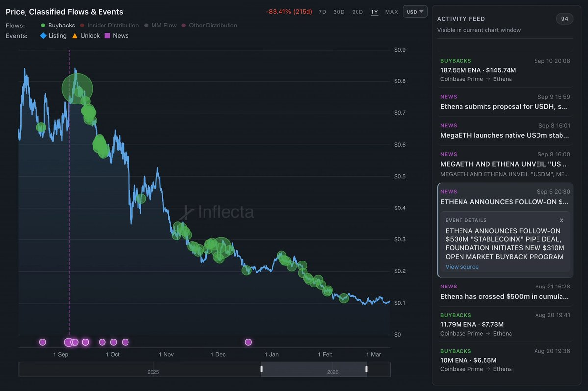Click the news marker dot in mid-December
The image size is (588, 391).
pyautogui.click(x=248, y=342)
